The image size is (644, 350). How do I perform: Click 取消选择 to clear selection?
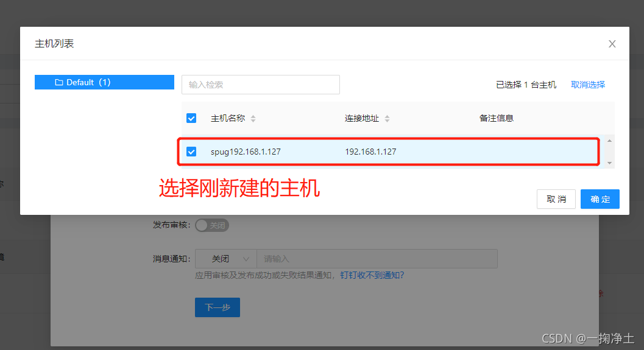588,85
